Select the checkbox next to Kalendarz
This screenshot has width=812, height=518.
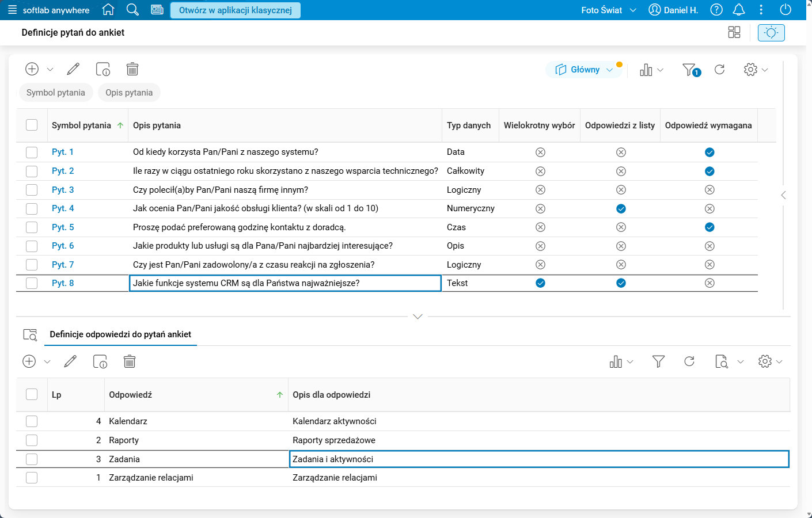coord(32,421)
